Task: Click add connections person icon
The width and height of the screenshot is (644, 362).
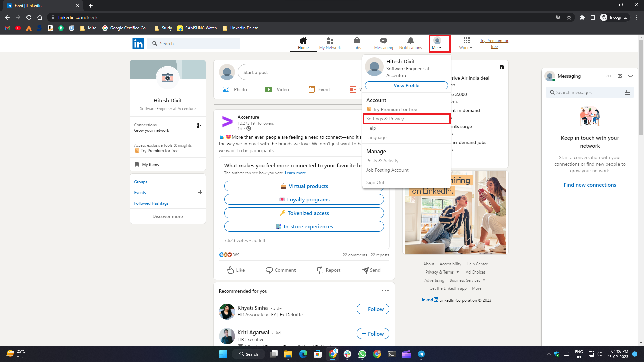Action: [x=199, y=125]
